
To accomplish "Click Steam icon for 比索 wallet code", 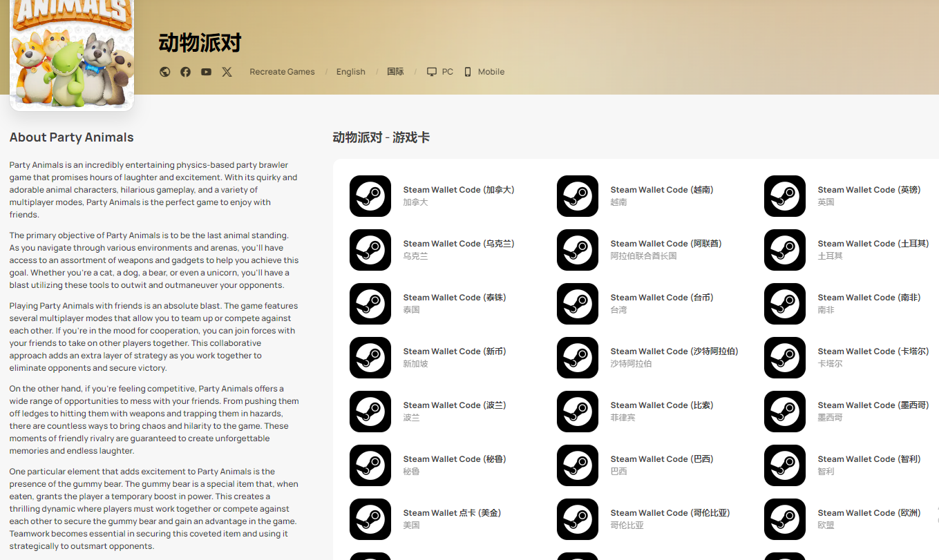I will 578,412.
